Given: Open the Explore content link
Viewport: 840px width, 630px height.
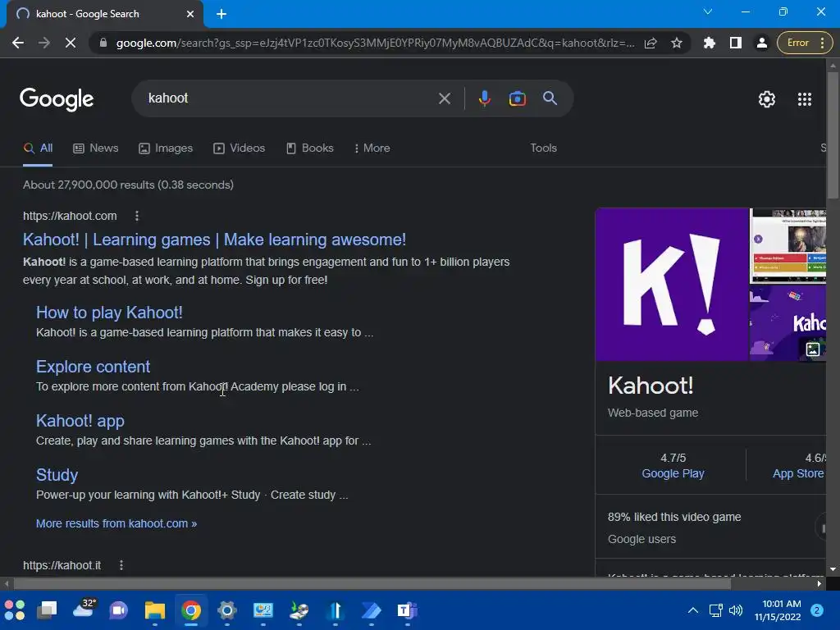Looking at the screenshot, I should [94, 367].
